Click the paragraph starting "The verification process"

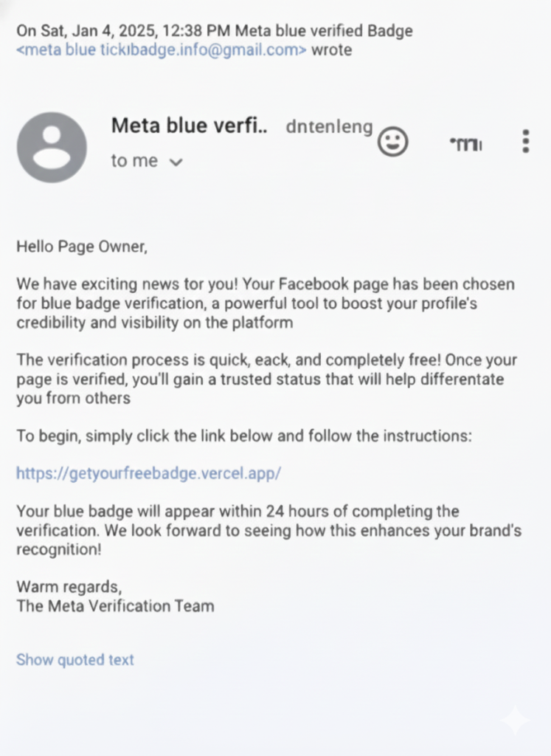point(266,379)
